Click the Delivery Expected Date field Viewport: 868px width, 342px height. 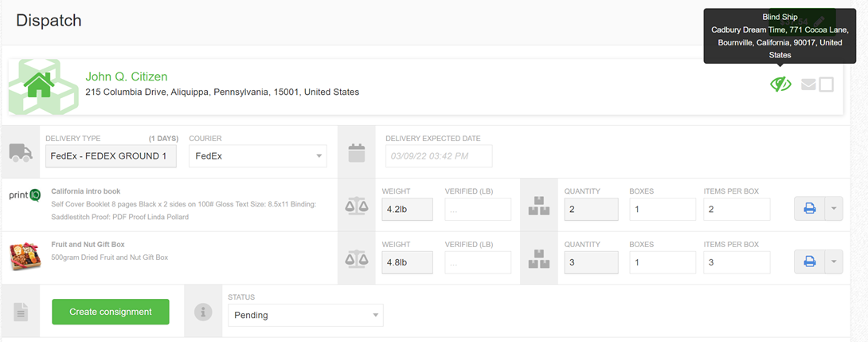pos(439,156)
